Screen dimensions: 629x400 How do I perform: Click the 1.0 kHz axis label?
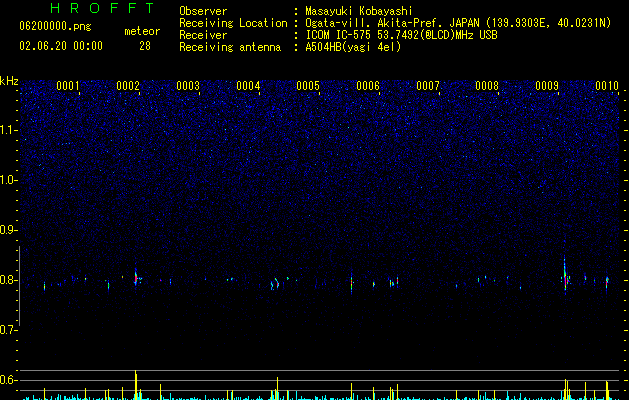pyautogui.click(x=9, y=180)
